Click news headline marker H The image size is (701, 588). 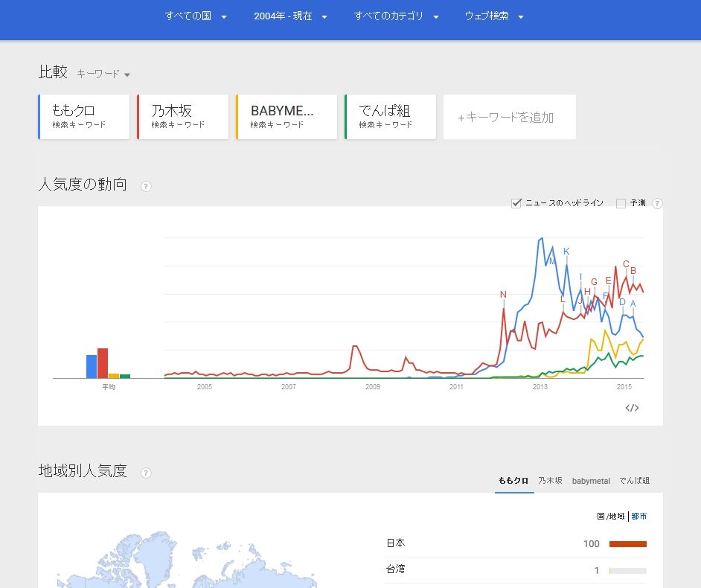587,292
